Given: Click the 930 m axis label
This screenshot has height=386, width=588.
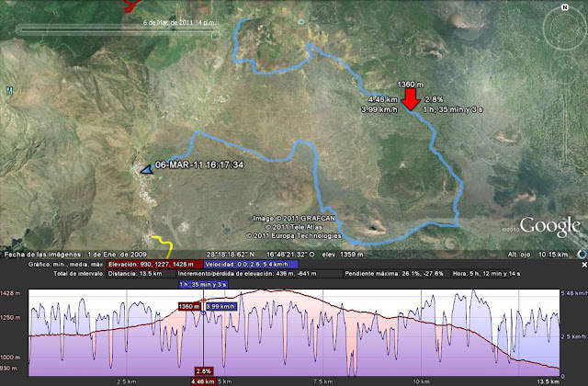Looking at the screenshot, I should [x=9, y=369].
